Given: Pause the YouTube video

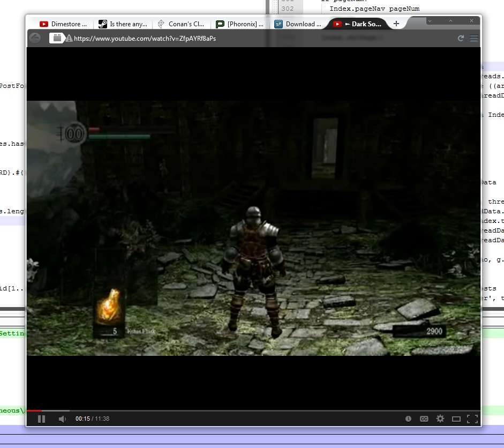Looking at the screenshot, I should [x=41, y=419].
